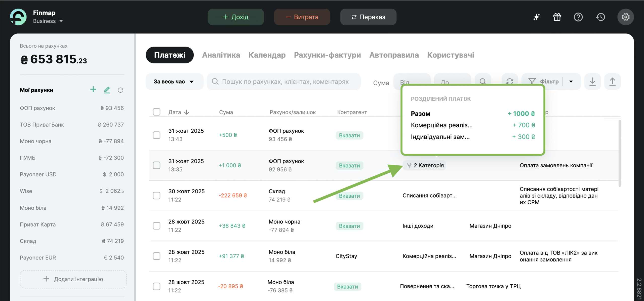
Task: Edit accounts with pencil icon
Action: (x=107, y=90)
